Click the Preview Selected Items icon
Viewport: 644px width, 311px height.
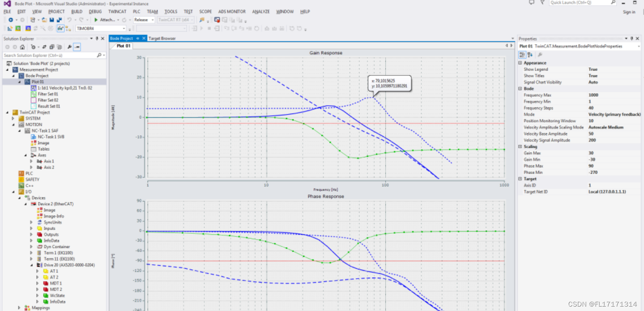77,47
